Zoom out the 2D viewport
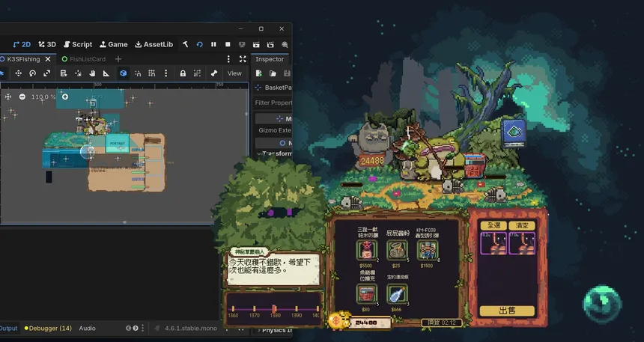 [22, 97]
